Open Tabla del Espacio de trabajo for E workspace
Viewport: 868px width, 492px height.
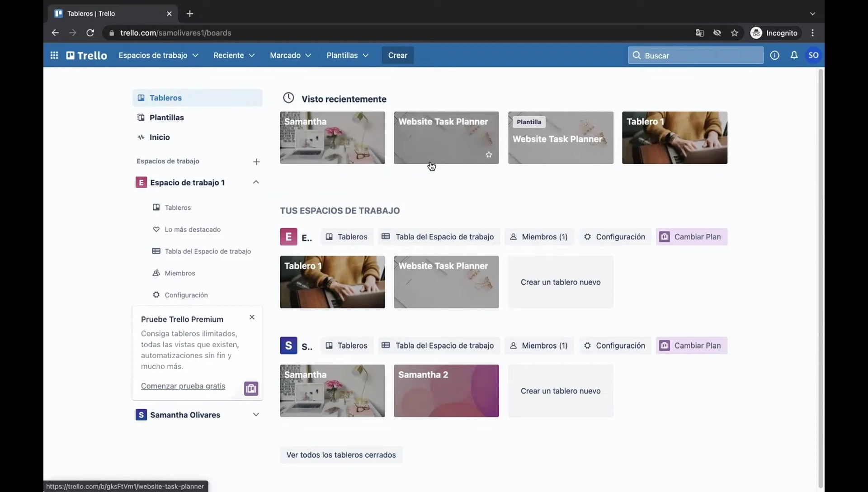click(439, 237)
